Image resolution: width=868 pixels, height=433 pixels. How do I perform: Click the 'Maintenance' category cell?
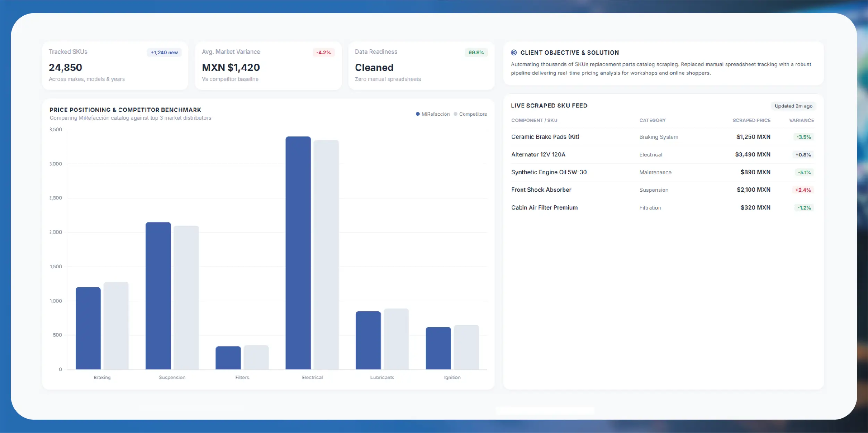pyautogui.click(x=655, y=172)
